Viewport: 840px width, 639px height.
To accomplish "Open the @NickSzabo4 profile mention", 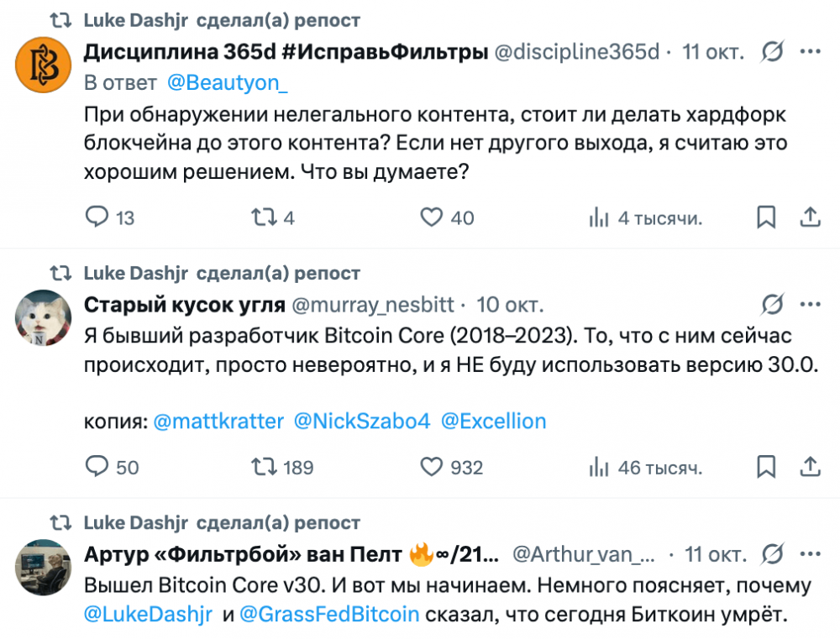I will pyautogui.click(x=362, y=421).
